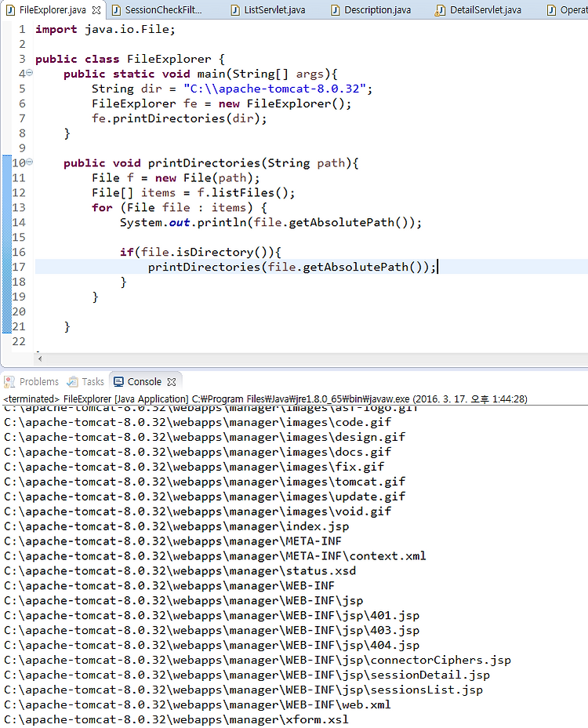
Task: Click console line ending manager\xform.xsl
Action: (x=176, y=719)
